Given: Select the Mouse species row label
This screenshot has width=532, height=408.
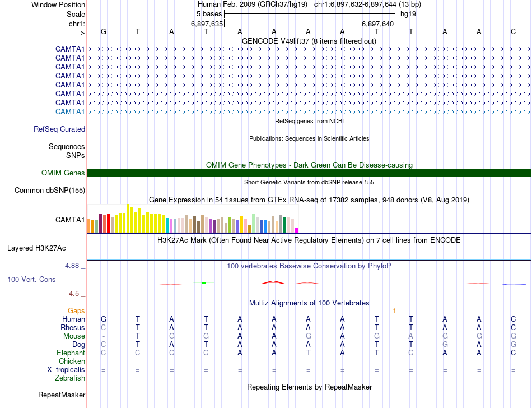Looking at the screenshot, I should click(74, 336).
